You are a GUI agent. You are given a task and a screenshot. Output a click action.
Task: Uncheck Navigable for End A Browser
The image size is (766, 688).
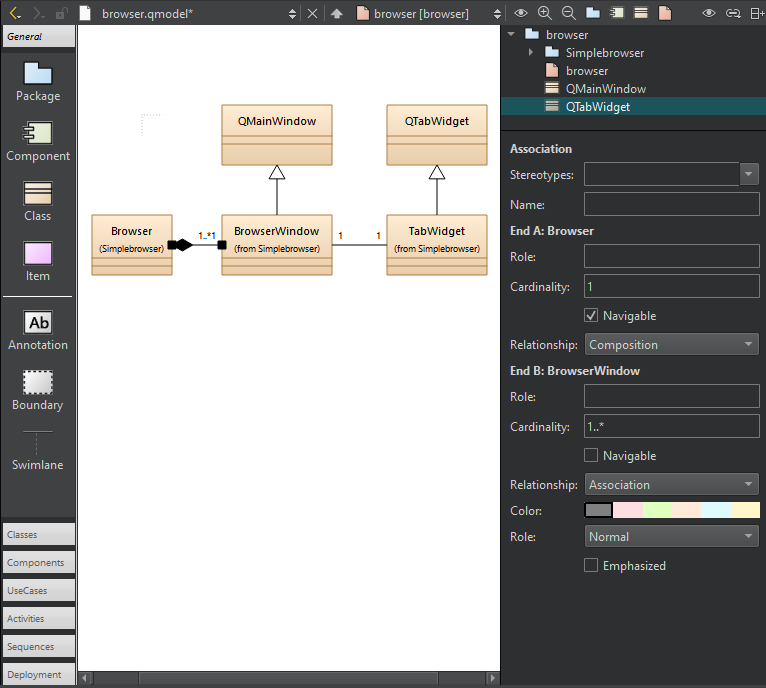[x=591, y=316]
